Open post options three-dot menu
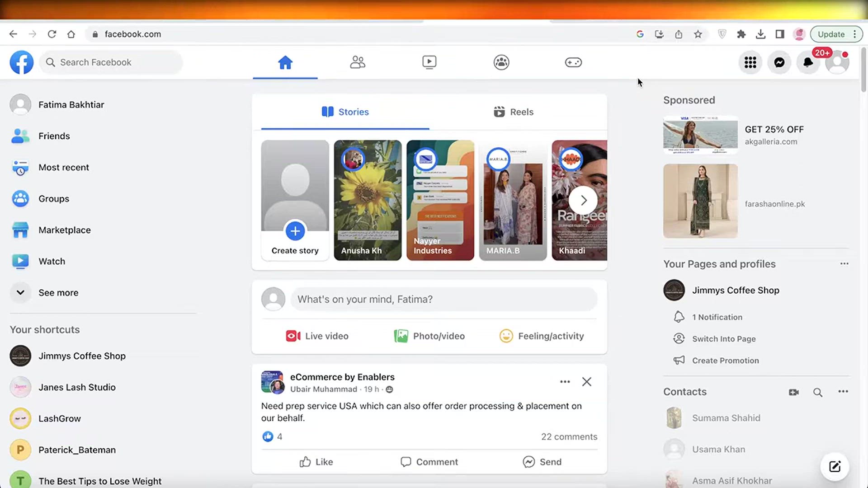The width and height of the screenshot is (868, 488). coord(565,382)
